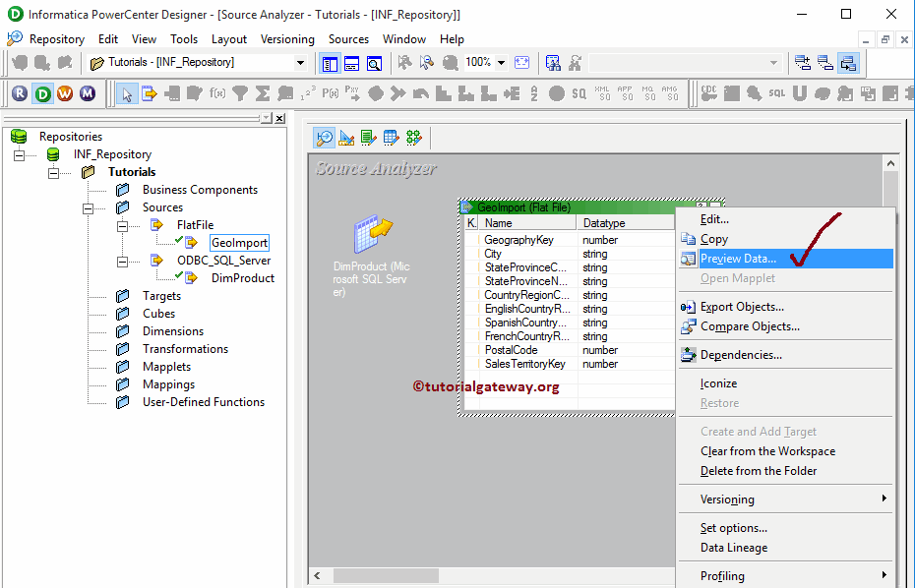The width and height of the screenshot is (915, 588).
Task: Collapse the INF_Repository tree node
Action: pyautogui.click(x=20, y=155)
